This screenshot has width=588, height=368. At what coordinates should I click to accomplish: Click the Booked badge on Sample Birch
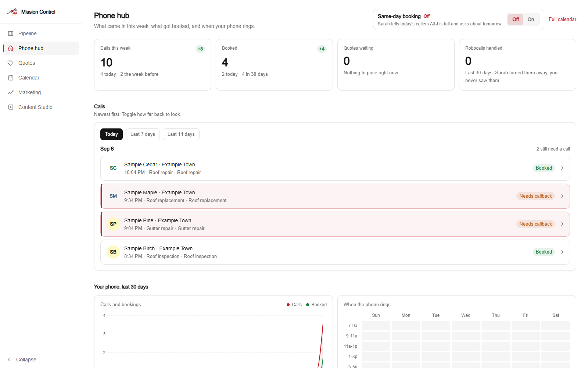click(x=544, y=252)
